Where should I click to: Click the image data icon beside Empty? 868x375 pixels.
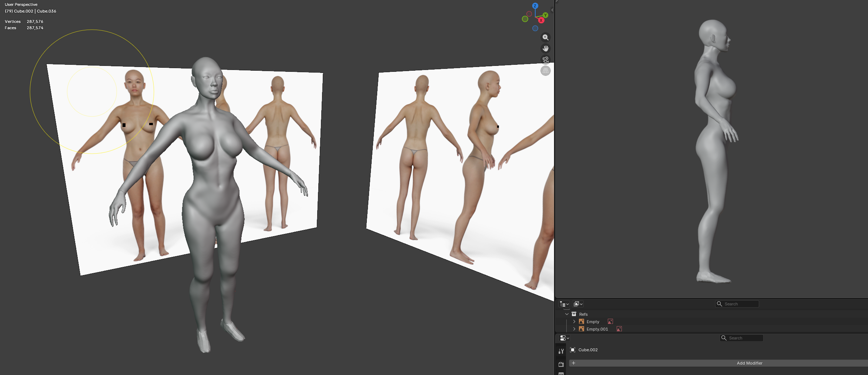point(610,322)
